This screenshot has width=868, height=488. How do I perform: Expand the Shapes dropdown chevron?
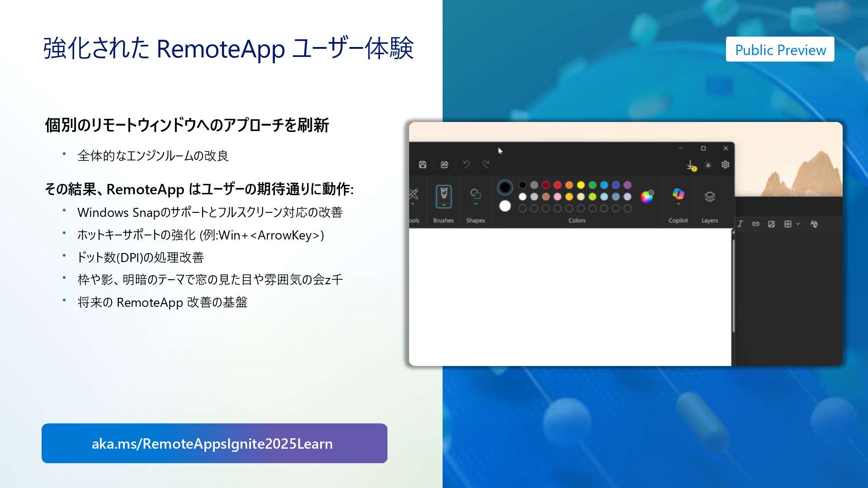coord(475,204)
